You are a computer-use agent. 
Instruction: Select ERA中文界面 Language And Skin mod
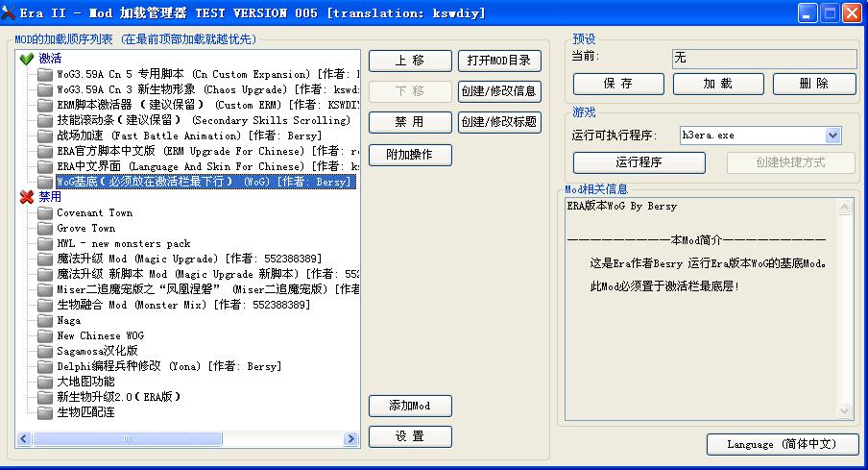click(x=207, y=166)
